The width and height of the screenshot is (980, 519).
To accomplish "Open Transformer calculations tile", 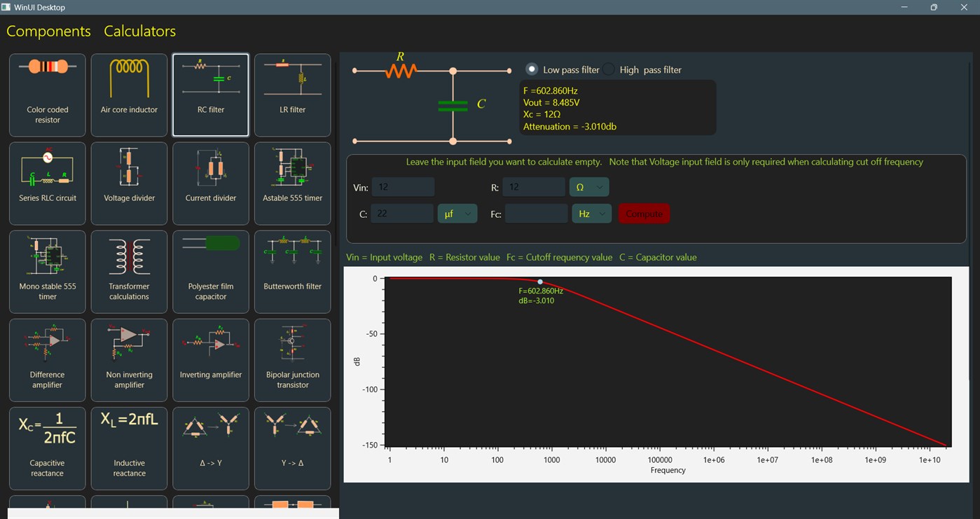I will pos(130,272).
